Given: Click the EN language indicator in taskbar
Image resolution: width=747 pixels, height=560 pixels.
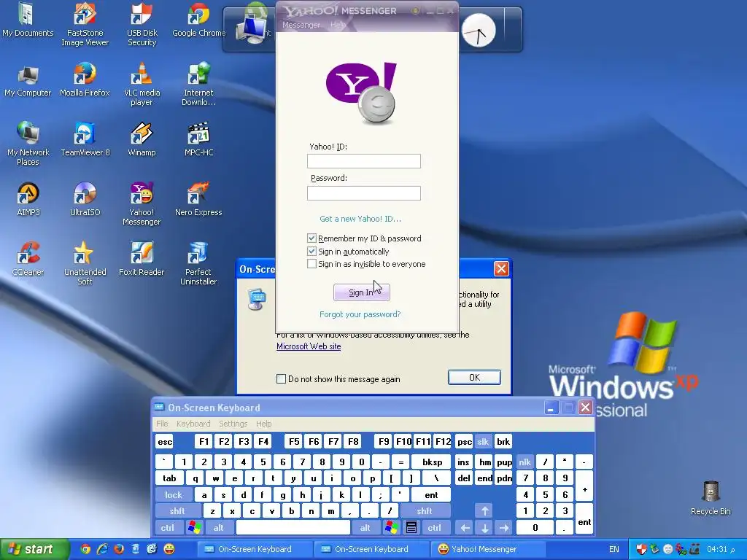Looking at the screenshot, I should [x=614, y=549].
